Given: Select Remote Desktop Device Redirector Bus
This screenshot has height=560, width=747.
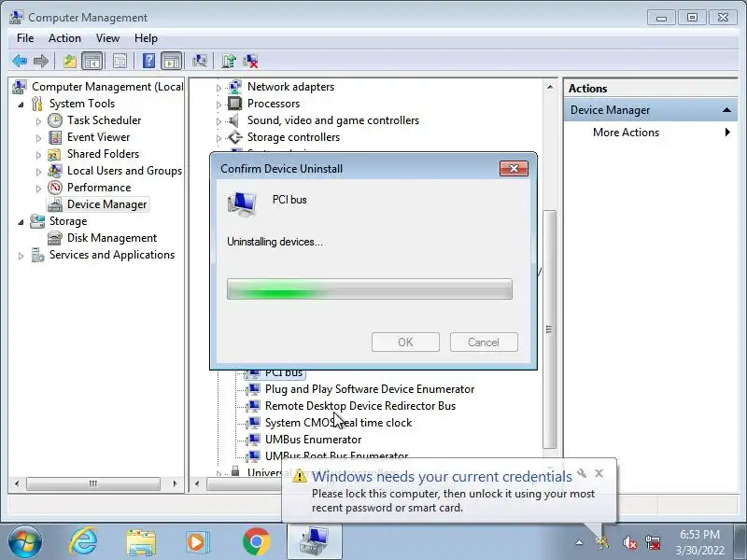Looking at the screenshot, I should pos(360,406).
